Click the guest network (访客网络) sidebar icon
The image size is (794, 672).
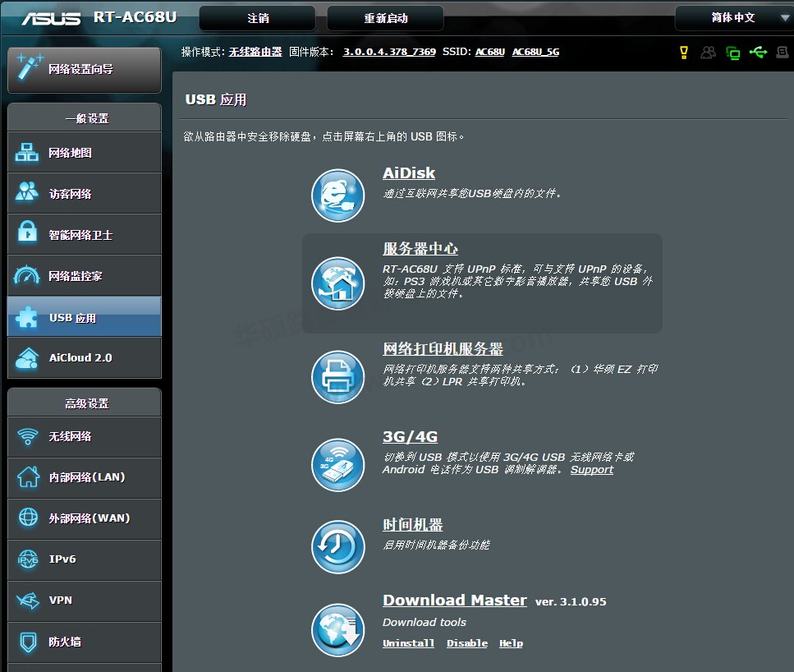point(27,191)
